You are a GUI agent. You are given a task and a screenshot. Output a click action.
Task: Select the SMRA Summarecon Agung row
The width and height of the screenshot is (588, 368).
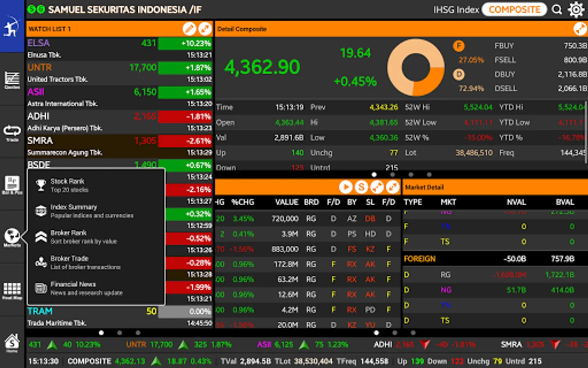point(120,146)
